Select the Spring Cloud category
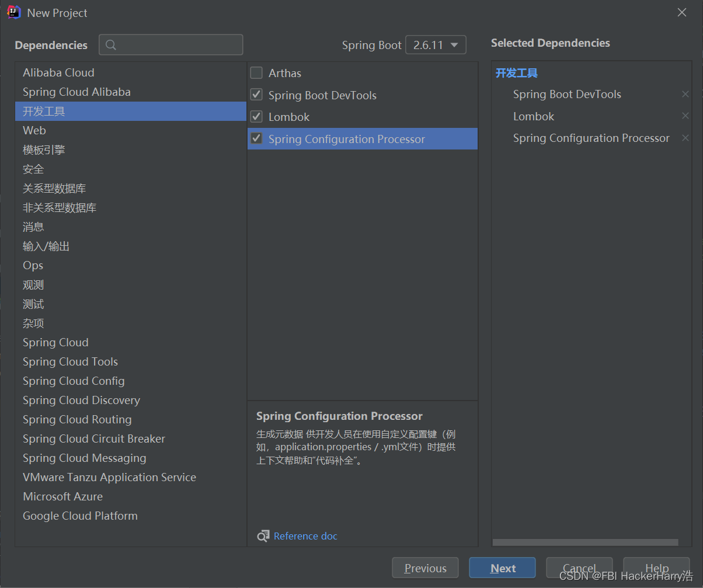Image resolution: width=703 pixels, height=588 pixels. point(131,342)
